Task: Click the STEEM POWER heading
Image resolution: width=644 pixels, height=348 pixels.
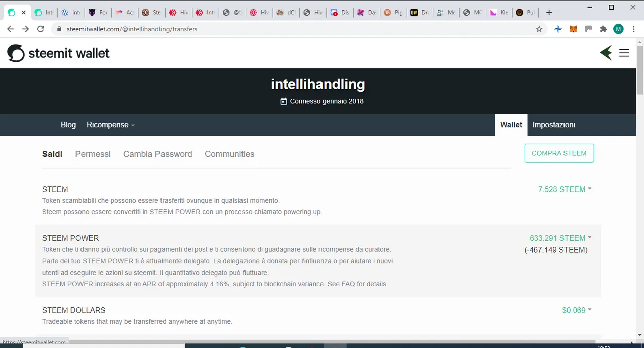Action: click(x=70, y=238)
